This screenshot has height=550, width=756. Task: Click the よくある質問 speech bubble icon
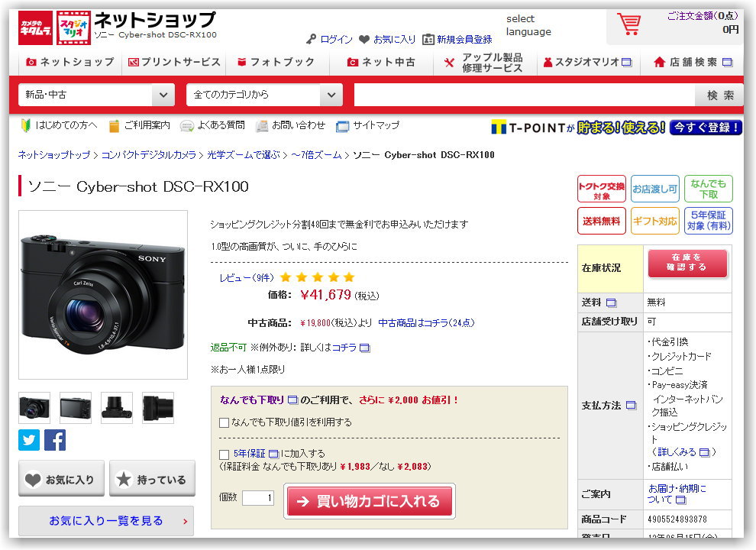click(186, 126)
